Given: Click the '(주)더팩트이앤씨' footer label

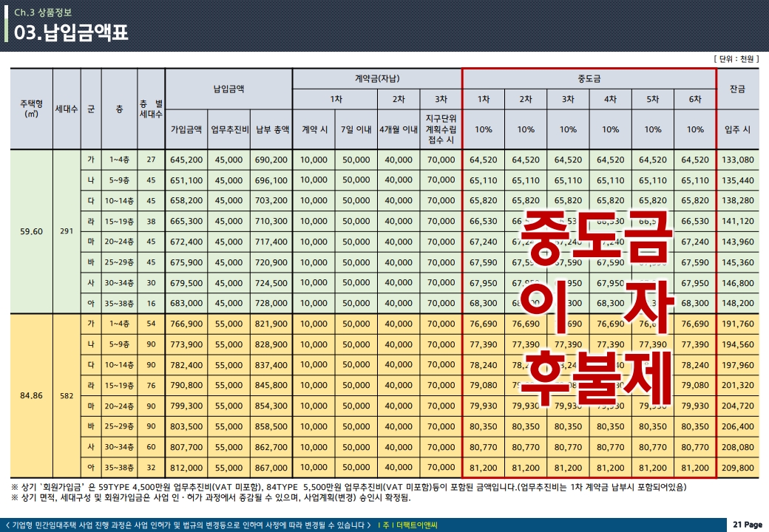Looking at the screenshot, I should 408,525.
